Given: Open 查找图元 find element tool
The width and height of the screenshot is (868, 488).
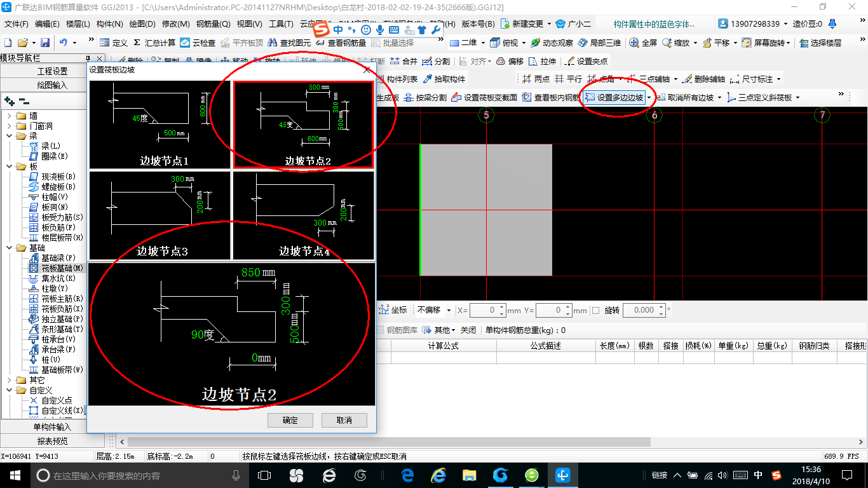Looking at the screenshot, I should (x=289, y=43).
